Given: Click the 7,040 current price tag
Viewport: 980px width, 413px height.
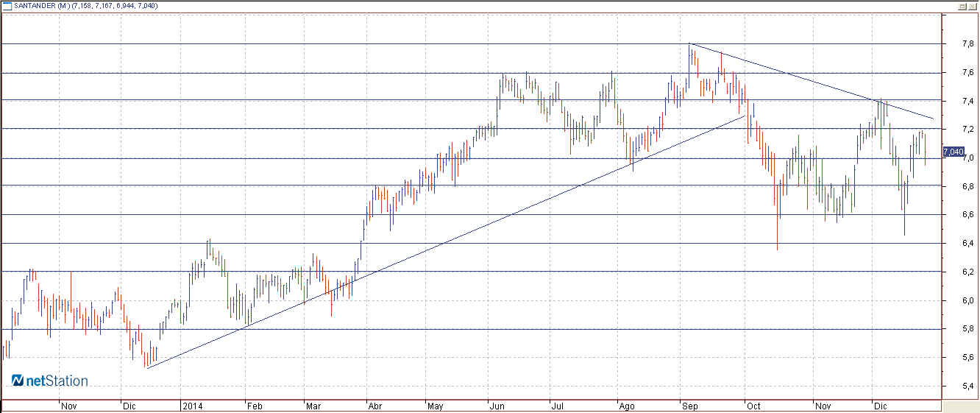Looking at the screenshot, I should (x=953, y=152).
